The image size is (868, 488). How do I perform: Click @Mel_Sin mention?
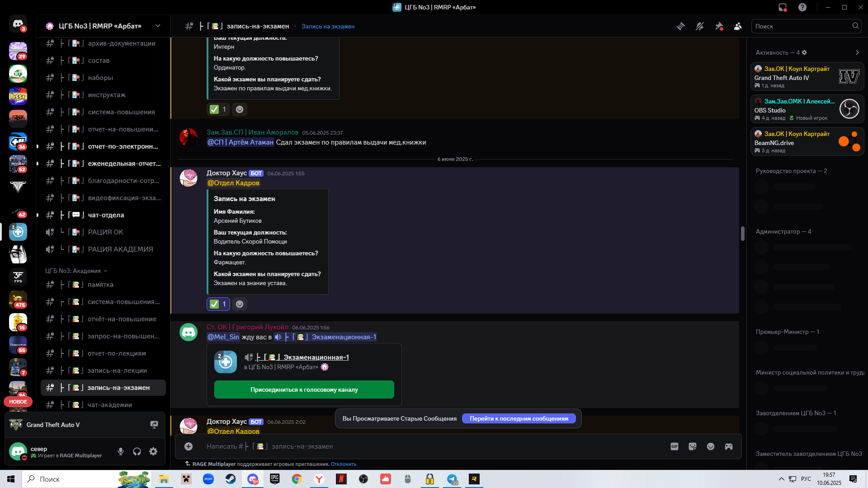[x=223, y=337]
